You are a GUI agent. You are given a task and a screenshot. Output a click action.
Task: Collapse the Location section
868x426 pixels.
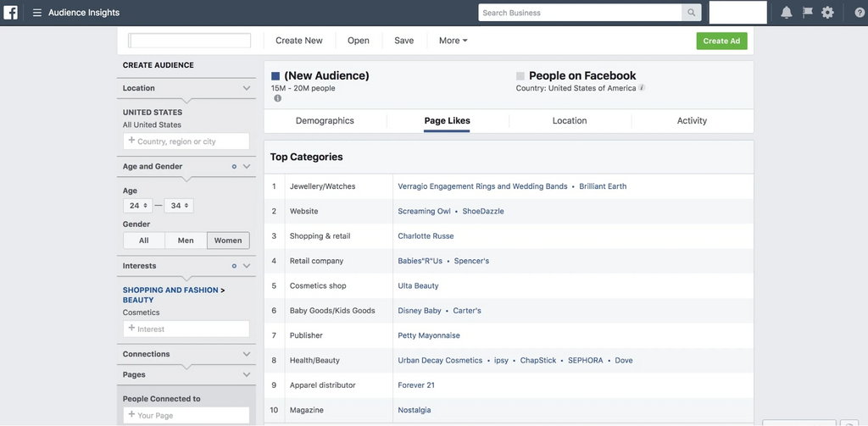point(247,88)
